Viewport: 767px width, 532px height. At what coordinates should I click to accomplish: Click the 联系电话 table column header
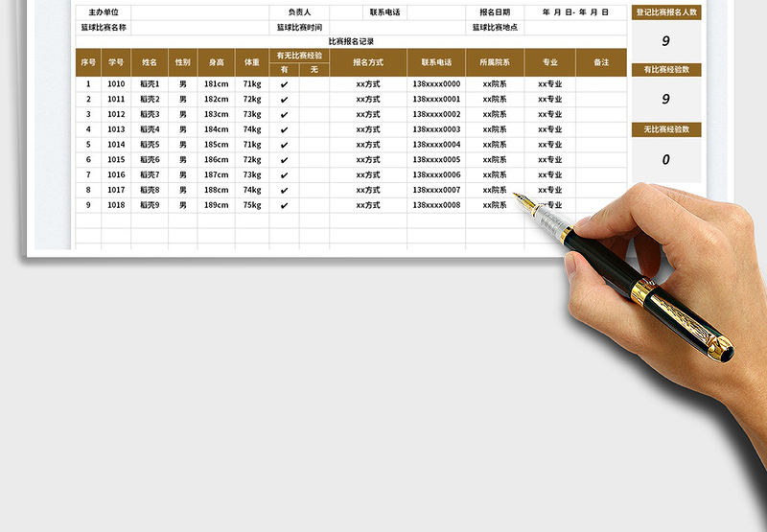pos(436,62)
